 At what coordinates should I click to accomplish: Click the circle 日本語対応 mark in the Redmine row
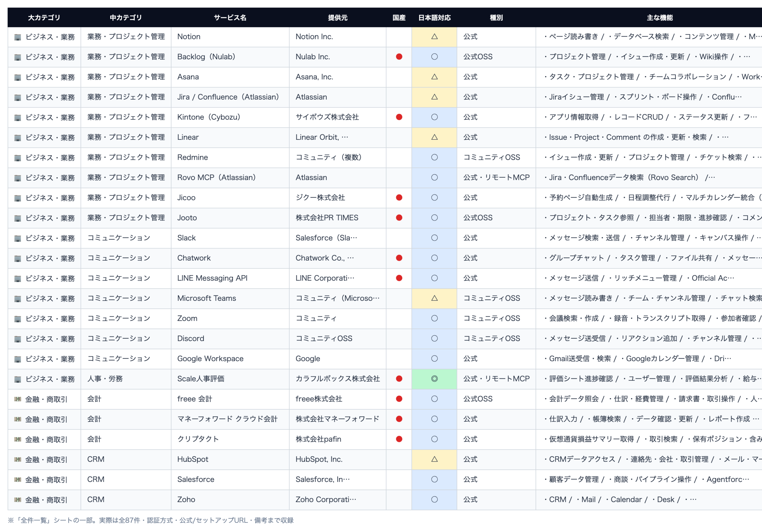pos(434,157)
